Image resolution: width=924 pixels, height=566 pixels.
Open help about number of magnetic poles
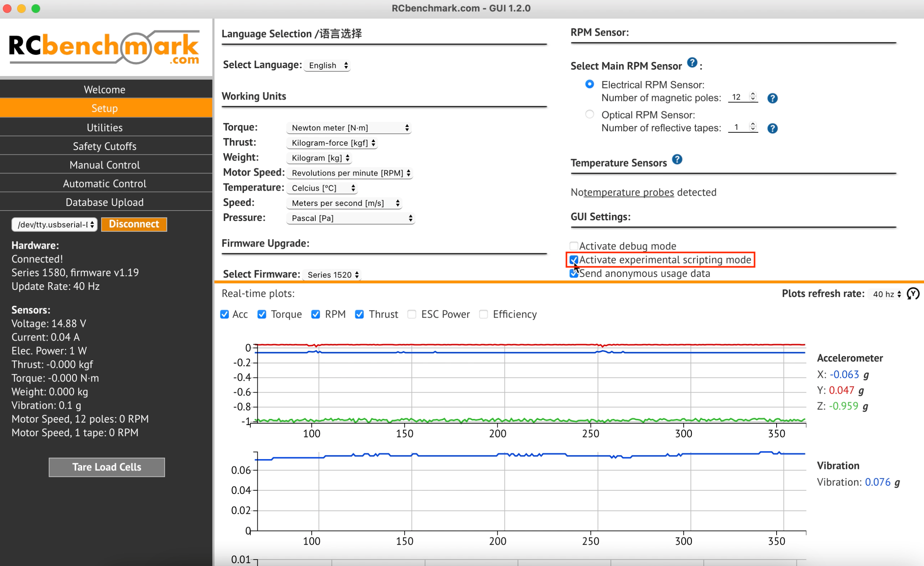(773, 98)
